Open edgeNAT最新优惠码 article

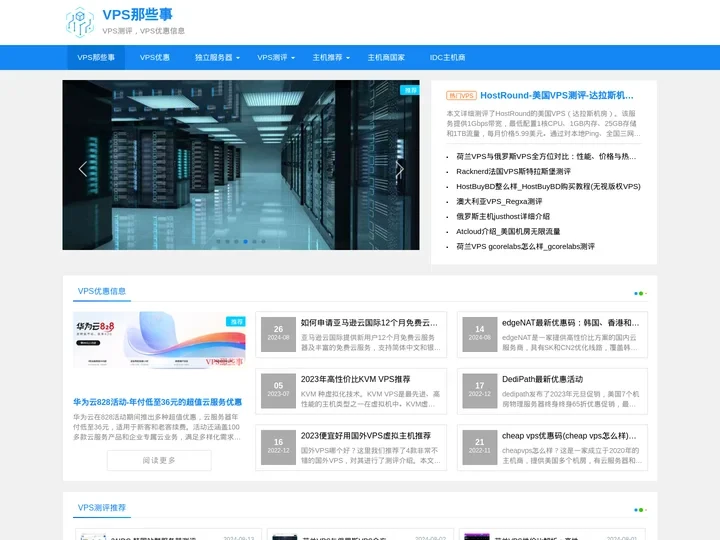pos(570,323)
